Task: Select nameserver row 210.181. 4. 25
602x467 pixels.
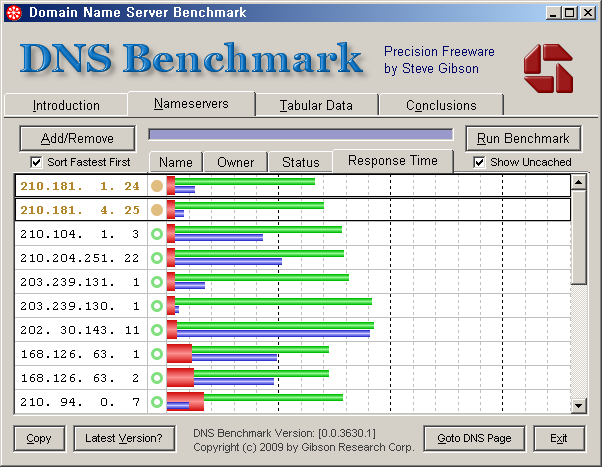Action: (x=293, y=210)
